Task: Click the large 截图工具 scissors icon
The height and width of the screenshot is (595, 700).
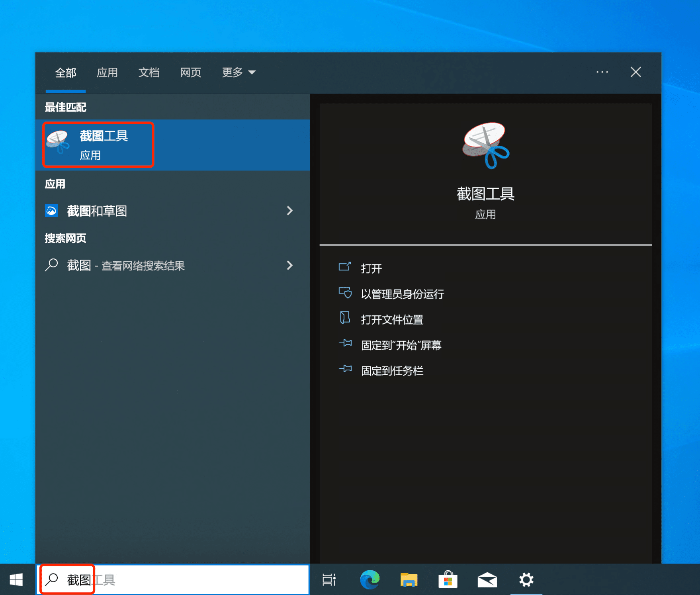Action: click(485, 146)
